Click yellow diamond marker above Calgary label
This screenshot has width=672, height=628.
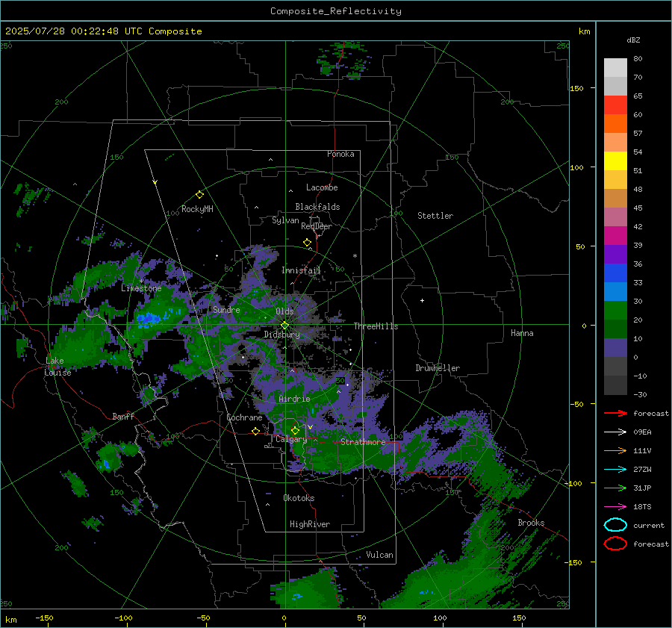pos(295,430)
